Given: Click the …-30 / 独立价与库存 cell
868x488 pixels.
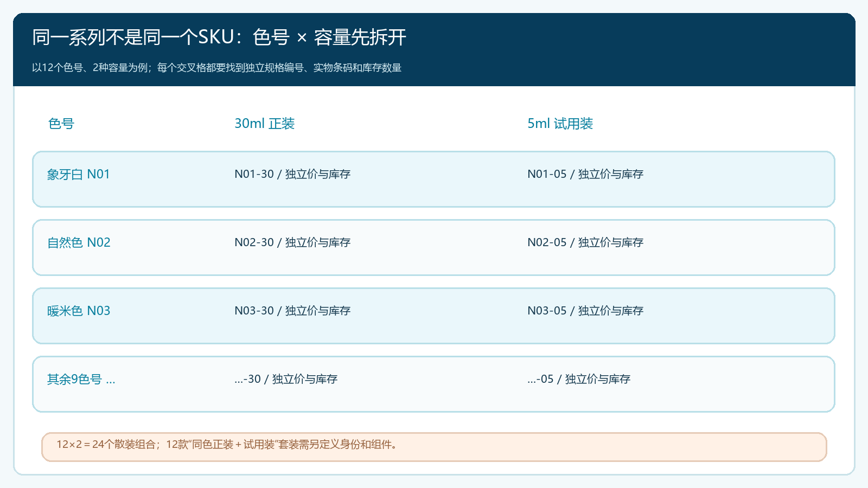Looking at the screenshot, I should tap(286, 379).
